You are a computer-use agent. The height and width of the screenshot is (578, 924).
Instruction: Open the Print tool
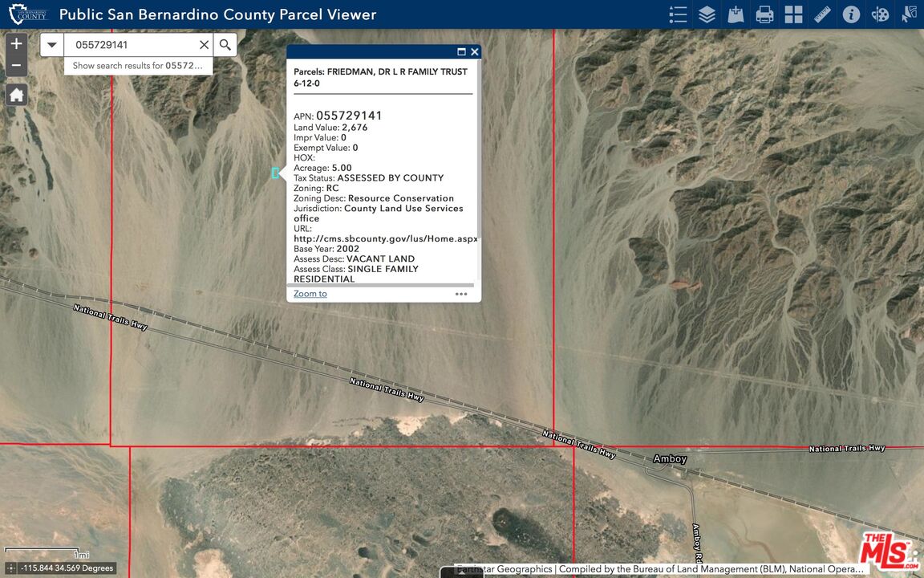764,14
